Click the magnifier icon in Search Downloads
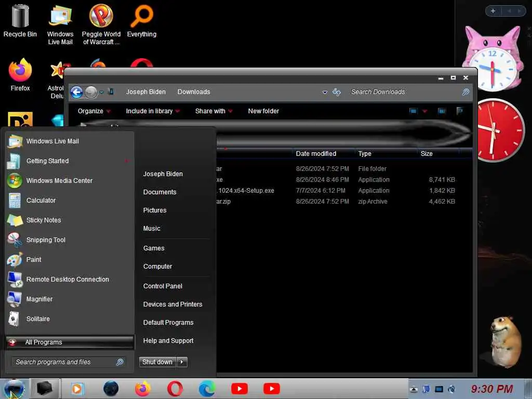 (465, 92)
